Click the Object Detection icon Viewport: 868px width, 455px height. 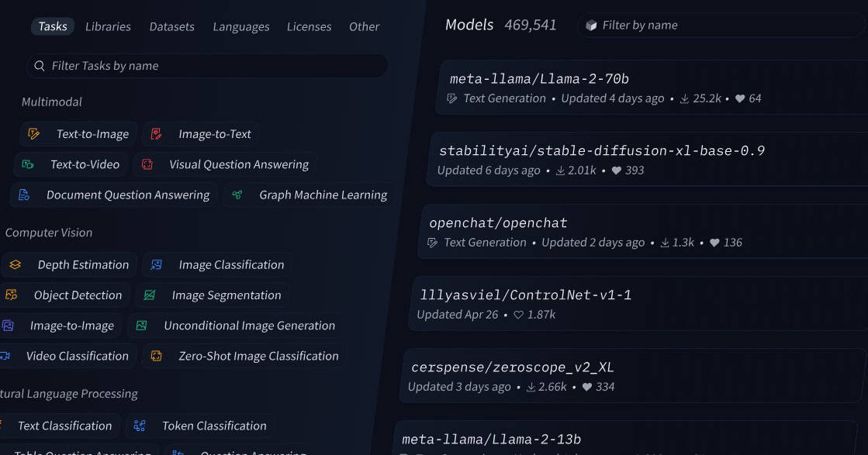[11, 295]
